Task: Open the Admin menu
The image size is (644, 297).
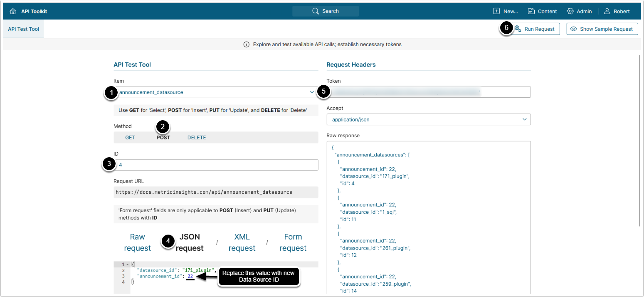Action: point(579,11)
